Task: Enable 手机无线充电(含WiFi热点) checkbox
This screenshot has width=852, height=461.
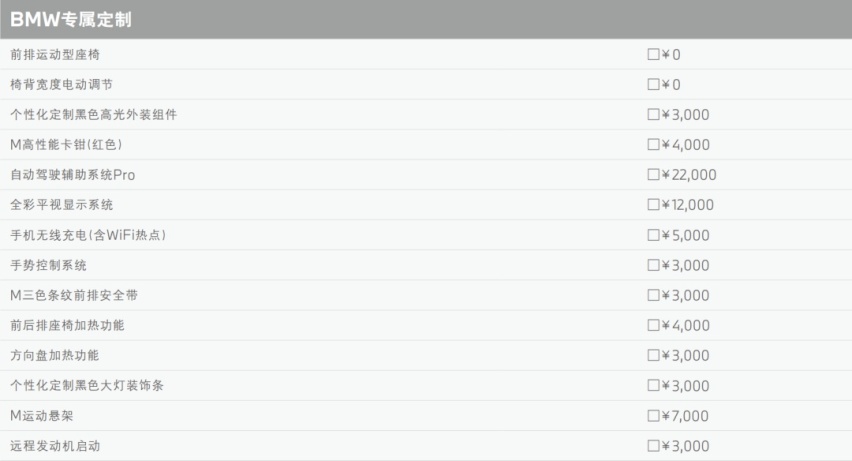Action: (653, 235)
